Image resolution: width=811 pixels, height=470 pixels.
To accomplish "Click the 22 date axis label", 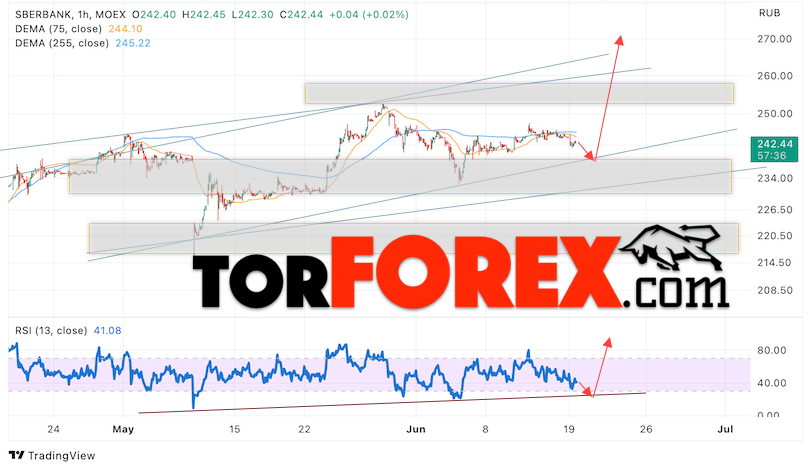I will [304, 429].
